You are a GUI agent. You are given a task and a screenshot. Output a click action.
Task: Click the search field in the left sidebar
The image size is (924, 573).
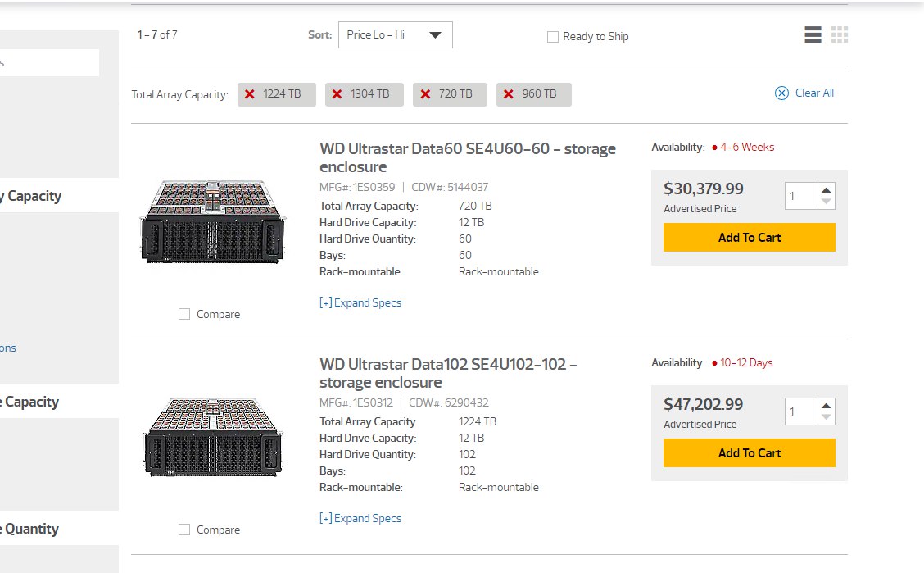coord(49,62)
